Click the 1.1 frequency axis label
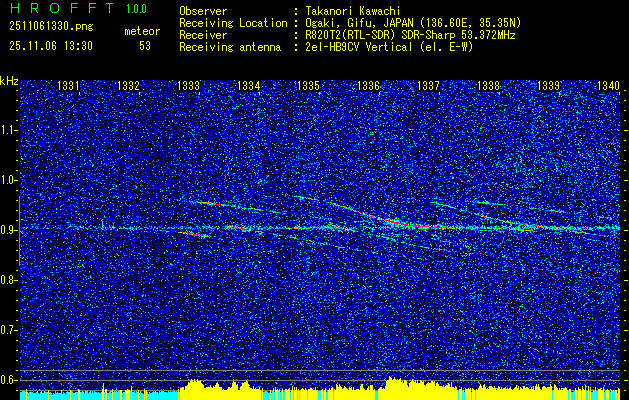629x400 pixels. 8,130
